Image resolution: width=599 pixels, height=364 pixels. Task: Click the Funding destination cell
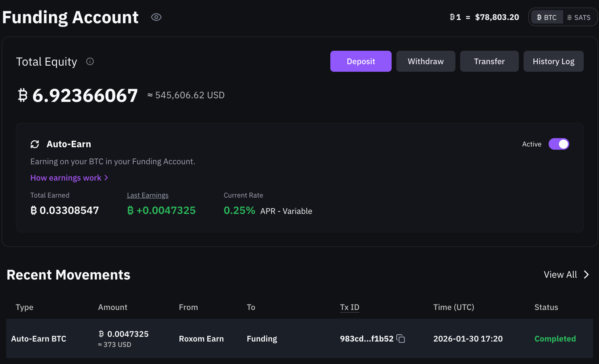click(262, 339)
